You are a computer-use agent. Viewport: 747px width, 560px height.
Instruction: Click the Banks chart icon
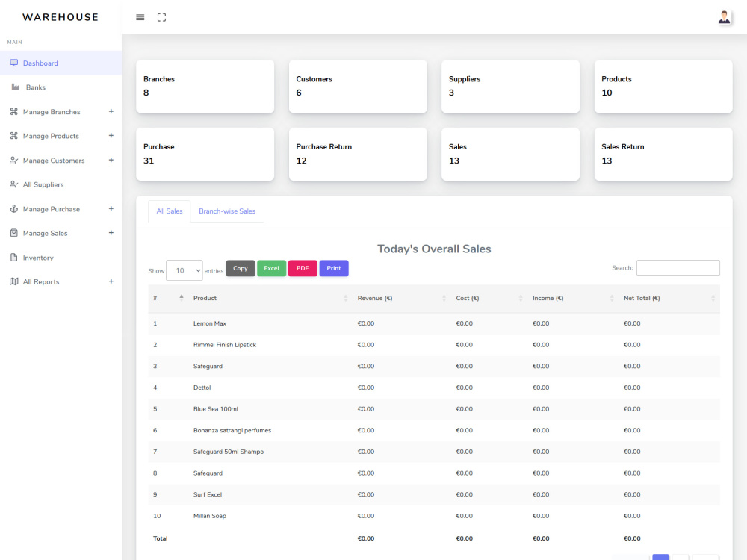(15, 87)
